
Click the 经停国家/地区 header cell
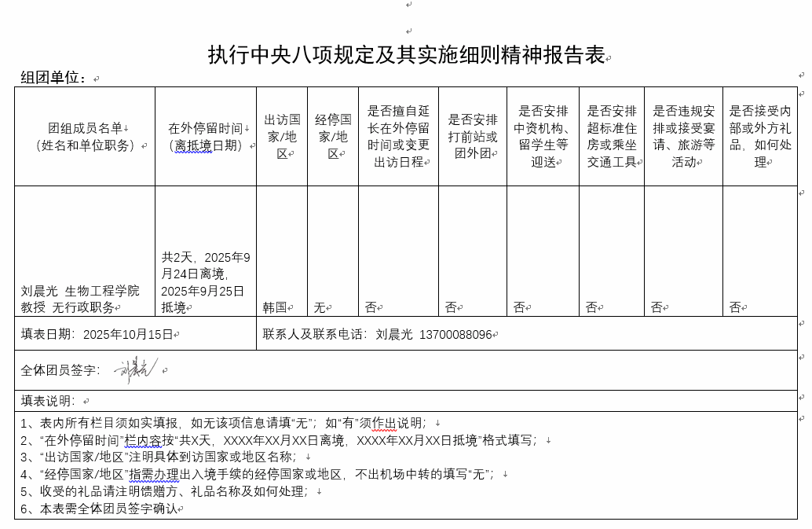(x=333, y=137)
